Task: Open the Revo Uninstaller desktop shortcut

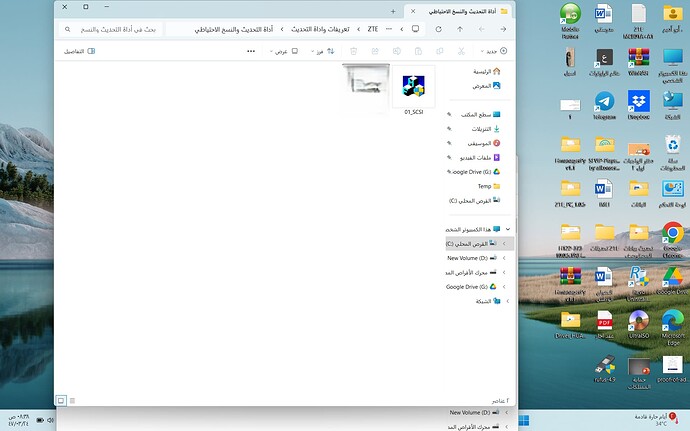Action: tap(639, 284)
